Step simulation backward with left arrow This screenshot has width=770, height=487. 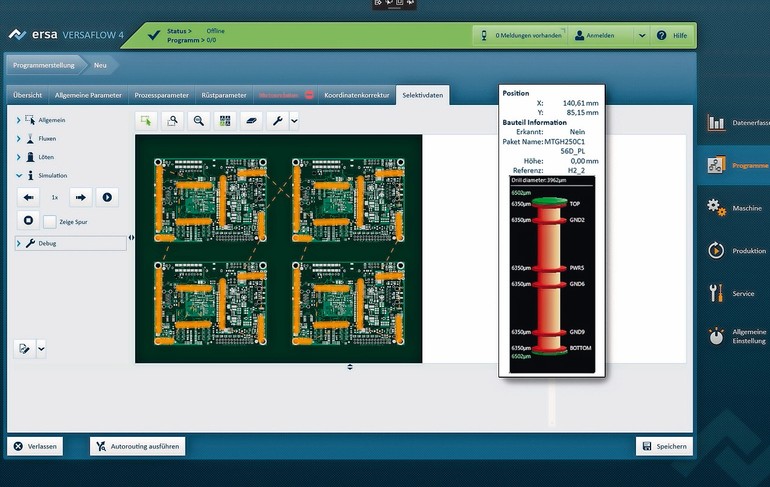coord(29,197)
